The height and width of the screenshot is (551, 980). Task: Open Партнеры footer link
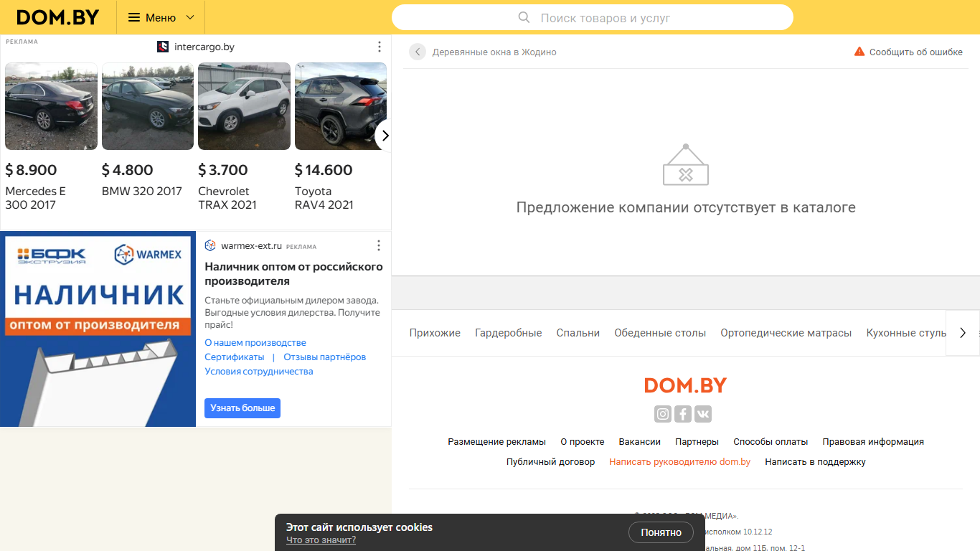[x=697, y=442]
